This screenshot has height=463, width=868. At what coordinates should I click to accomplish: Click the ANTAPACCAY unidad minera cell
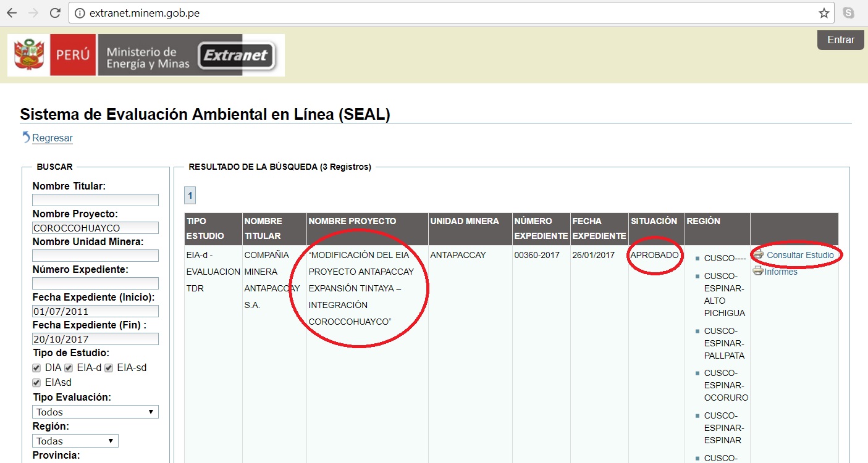(x=458, y=255)
